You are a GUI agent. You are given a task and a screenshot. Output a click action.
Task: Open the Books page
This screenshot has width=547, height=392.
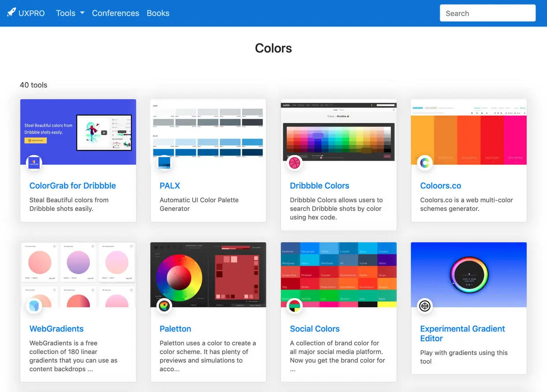[158, 13]
